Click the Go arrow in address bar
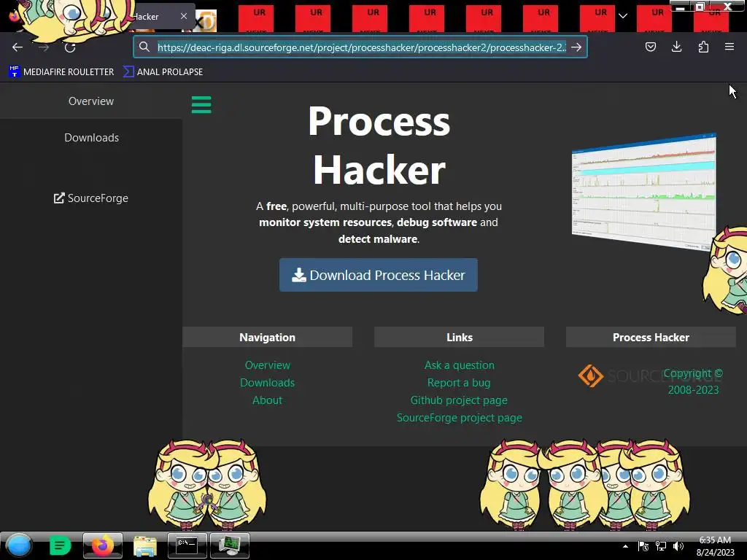 pos(576,47)
